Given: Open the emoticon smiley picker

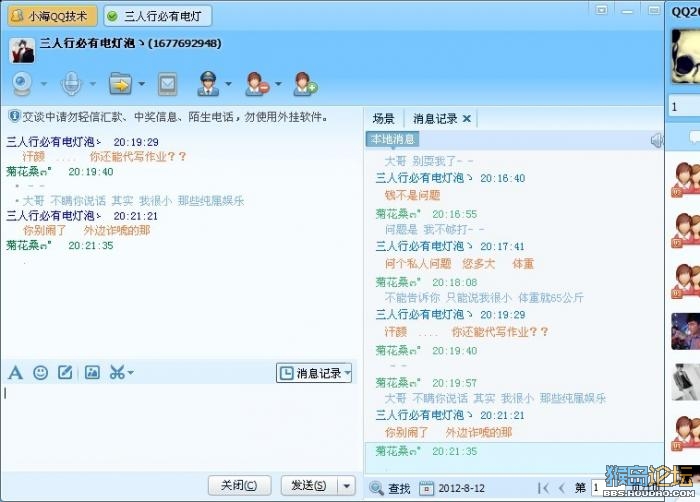Looking at the screenshot, I should click(x=41, y=372).
